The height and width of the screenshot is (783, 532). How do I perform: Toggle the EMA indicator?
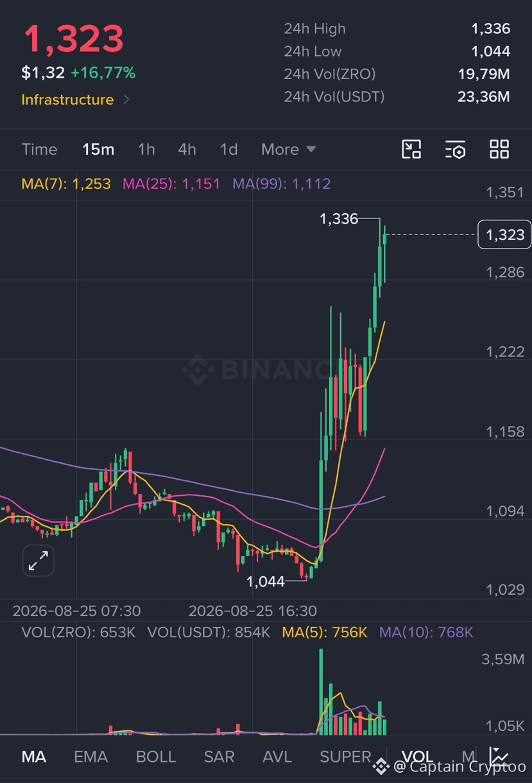[x=90, y=757]
